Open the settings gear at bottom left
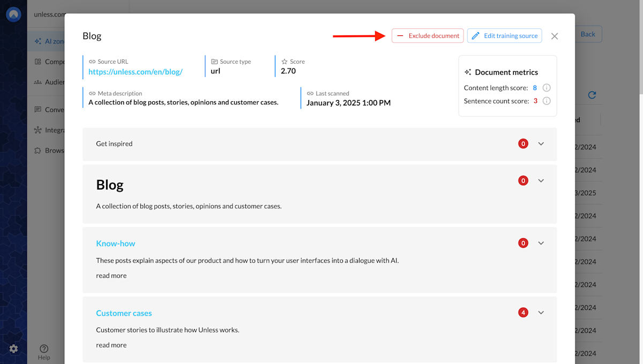643x364 pixels. tap(13, 348)
